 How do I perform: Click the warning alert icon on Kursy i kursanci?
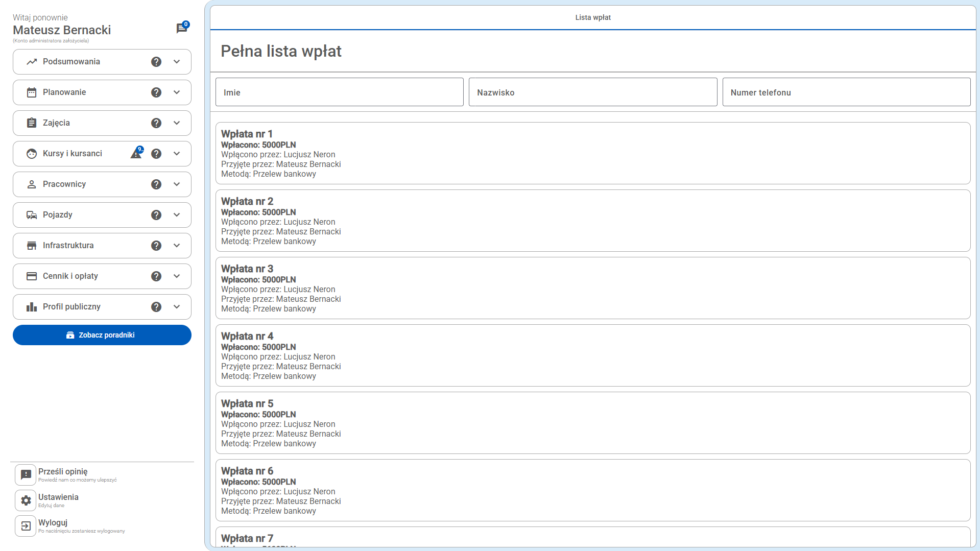click(x=136, y=153)
